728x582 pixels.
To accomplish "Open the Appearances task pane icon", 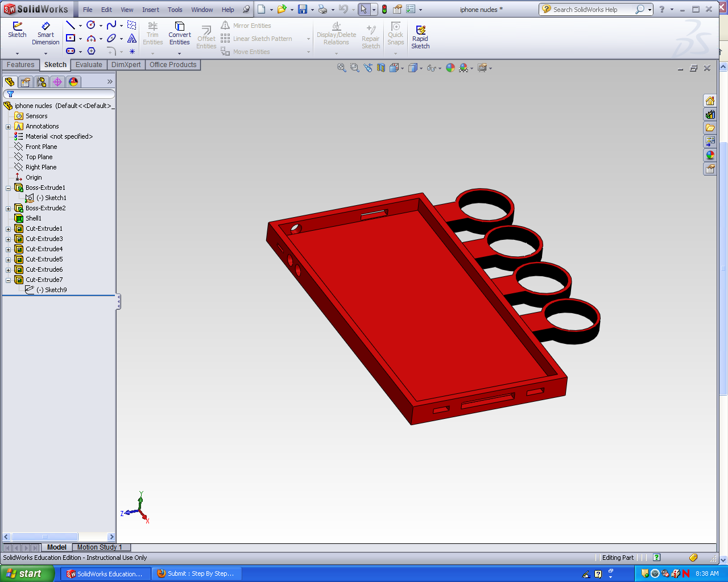I will tap(710, 155).
